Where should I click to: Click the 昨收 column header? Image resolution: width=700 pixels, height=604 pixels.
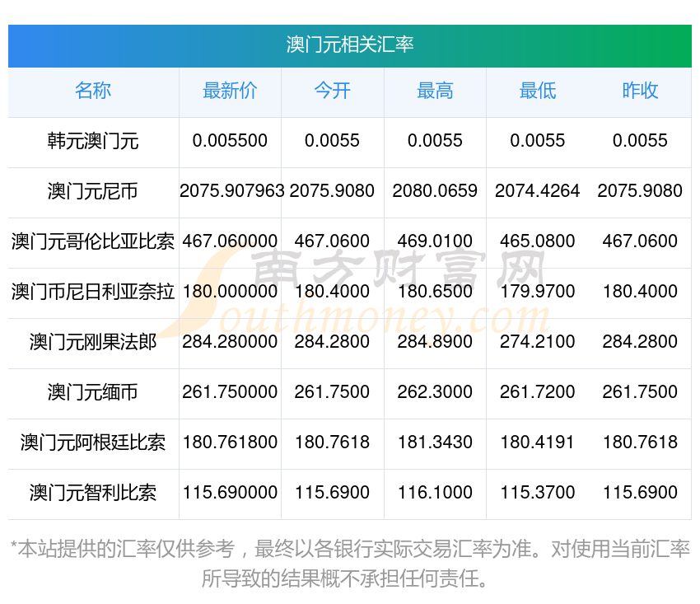(640, 91)
